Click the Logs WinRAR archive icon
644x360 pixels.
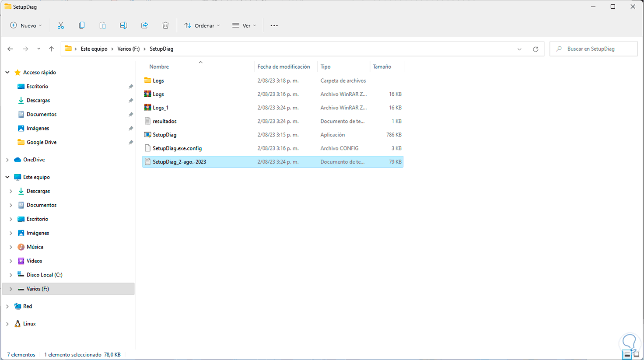(x=147, y=94)
